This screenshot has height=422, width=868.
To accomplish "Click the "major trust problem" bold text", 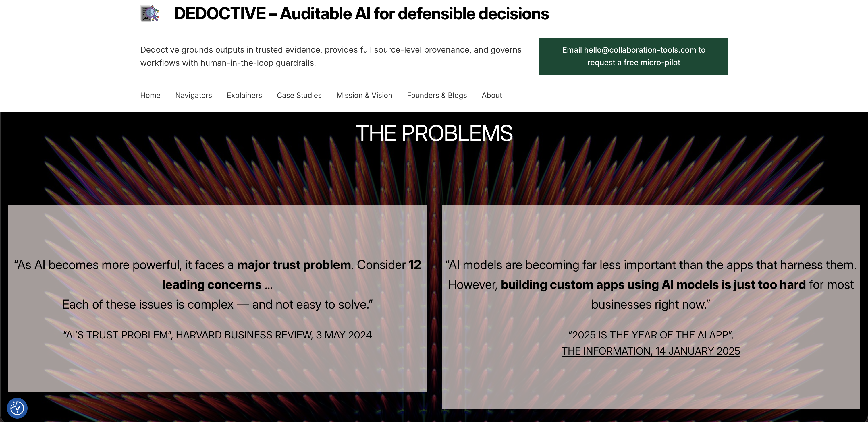I will coord(294,265).
